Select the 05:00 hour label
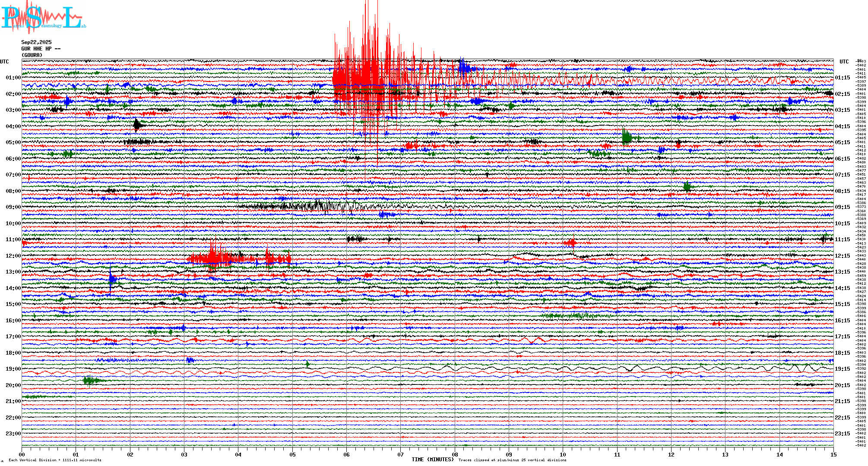This screenshot has width=868, height=466. tap(13, 142)
